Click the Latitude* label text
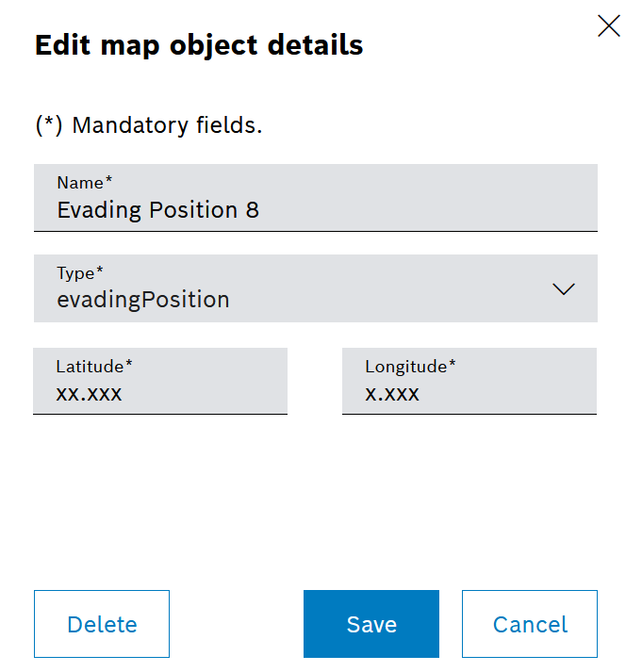 click(x=94, y=366)
